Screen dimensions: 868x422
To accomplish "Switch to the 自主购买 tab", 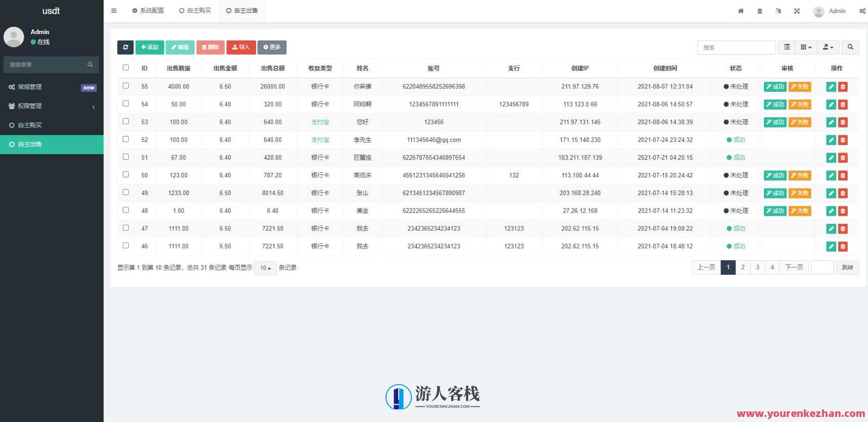I will click(195, 11).
